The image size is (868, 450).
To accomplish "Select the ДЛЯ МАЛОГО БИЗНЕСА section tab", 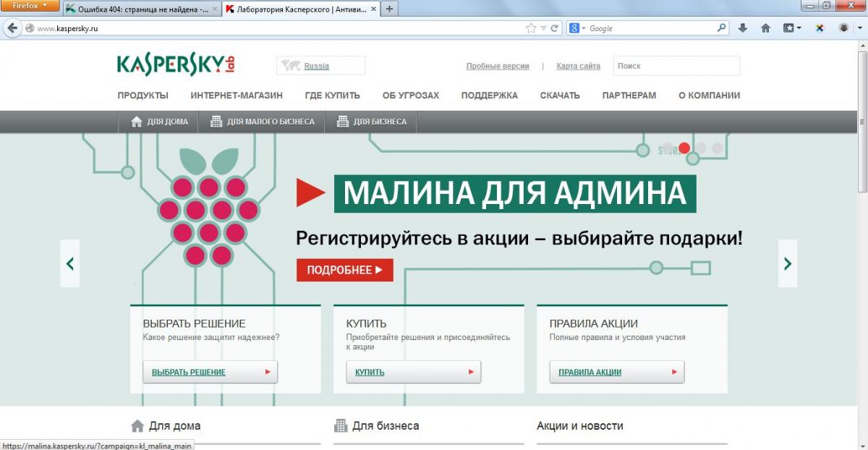I will [262, 122].
